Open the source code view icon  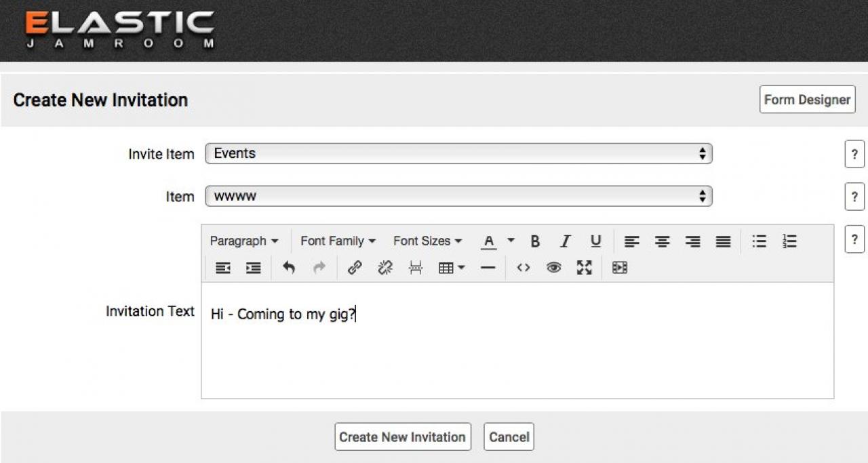click(x=523, y=268)
